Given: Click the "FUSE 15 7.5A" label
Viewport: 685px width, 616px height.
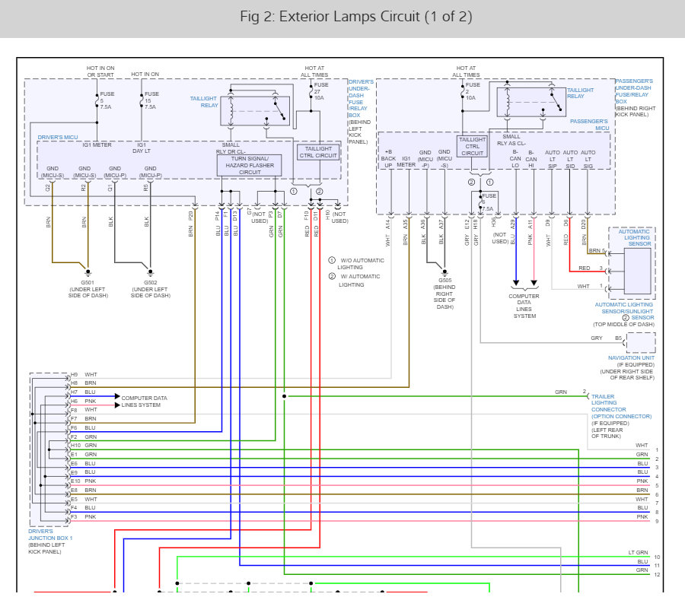Looking at the screenshot, I should [151, 100].
